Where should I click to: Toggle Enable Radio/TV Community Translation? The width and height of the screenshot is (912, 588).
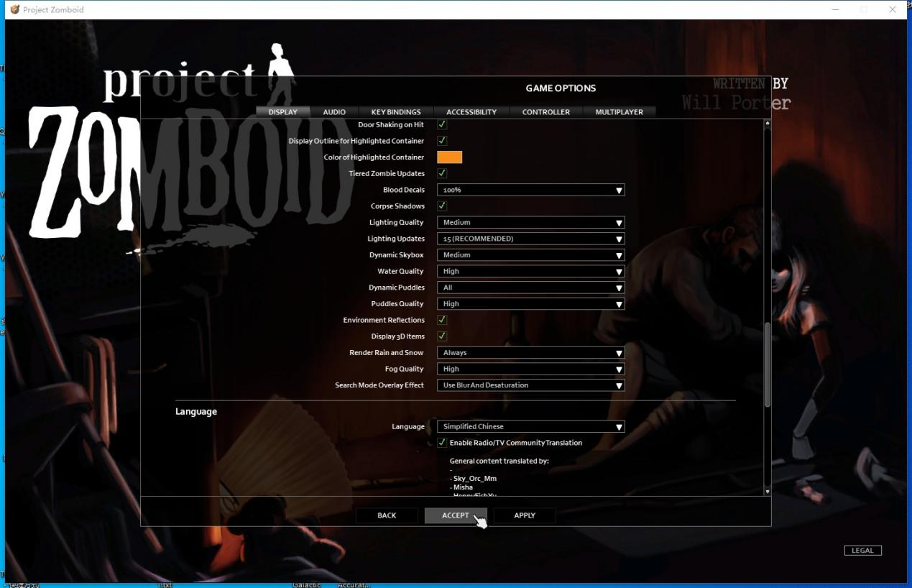click(442, 443)
